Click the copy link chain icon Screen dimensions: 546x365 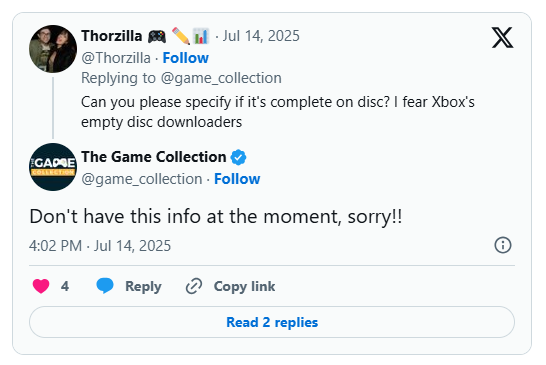coord(194,286)
